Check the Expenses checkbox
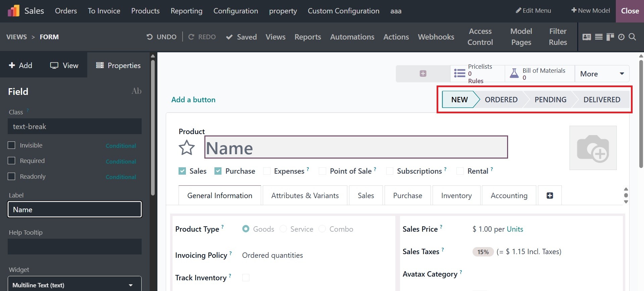Screen dimensions: 644x291 267,171
